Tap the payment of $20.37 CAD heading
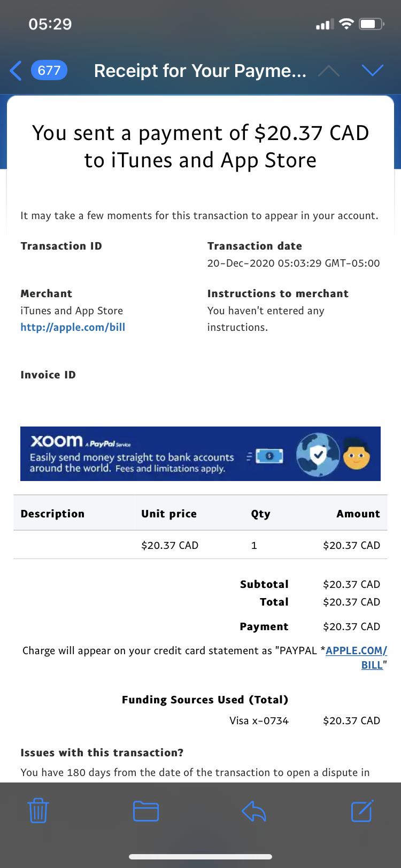Viewport: 401px width, 868px height. point(200,146)
